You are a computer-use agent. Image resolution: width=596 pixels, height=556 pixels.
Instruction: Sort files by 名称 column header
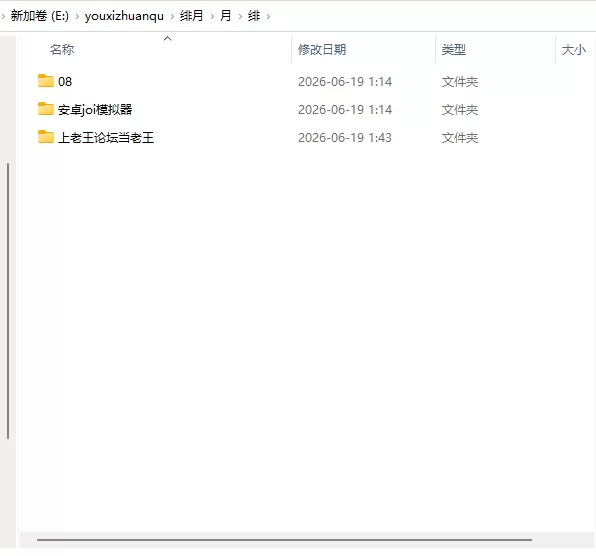62,49
